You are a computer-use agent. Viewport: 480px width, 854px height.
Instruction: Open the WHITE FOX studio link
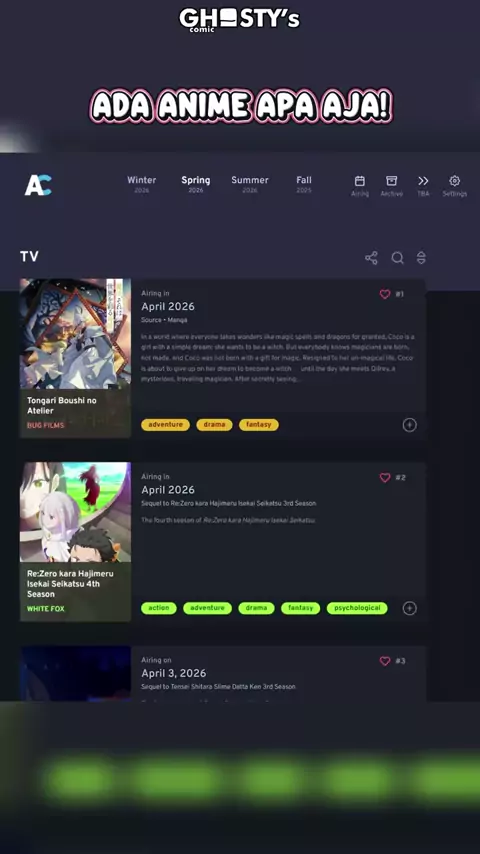46,609
